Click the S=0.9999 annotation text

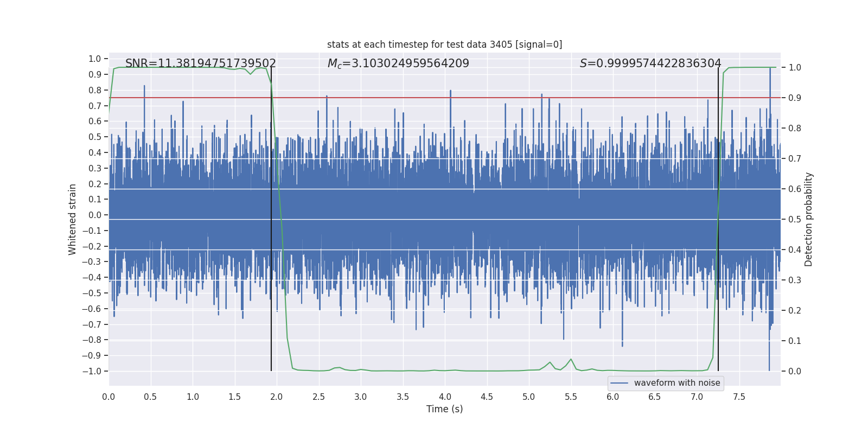(650, 63)
